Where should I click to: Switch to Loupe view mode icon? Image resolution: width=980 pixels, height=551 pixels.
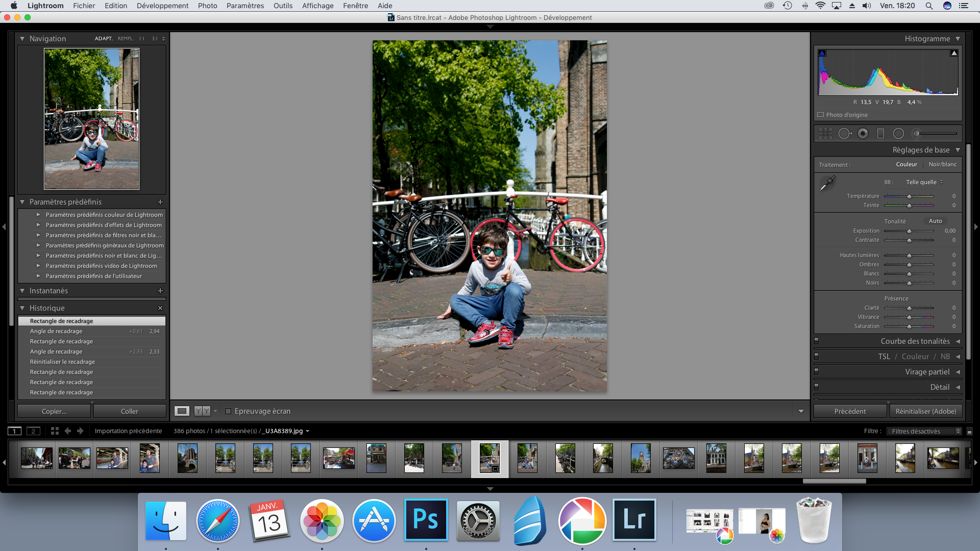pyautogui.click(x=182, y=411)
